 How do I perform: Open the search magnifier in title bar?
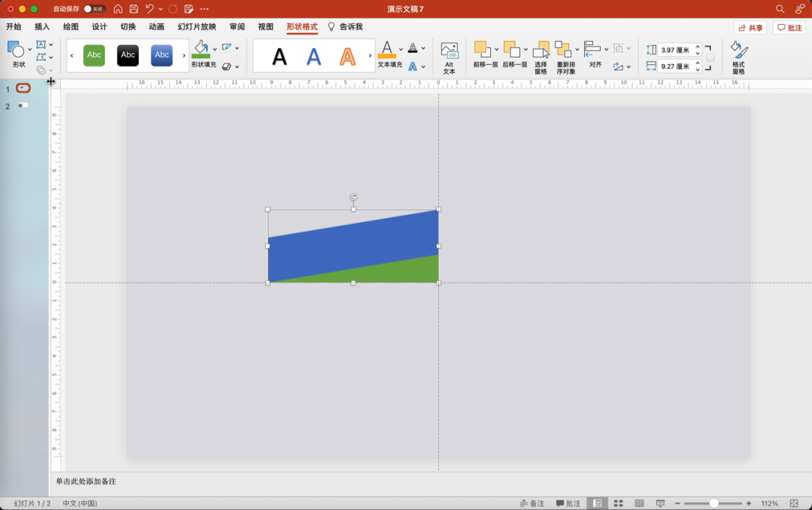pos(780,9)
